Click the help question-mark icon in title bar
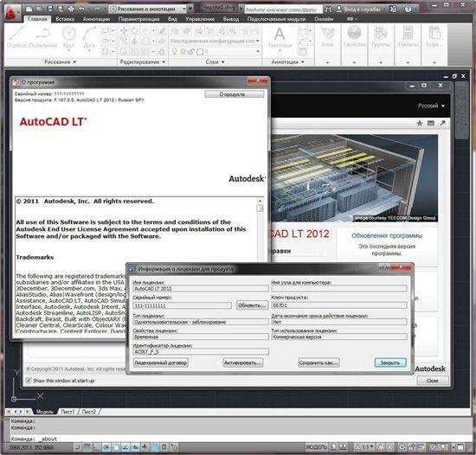Screen dimensions: 476x455 [x=408, y=9]
